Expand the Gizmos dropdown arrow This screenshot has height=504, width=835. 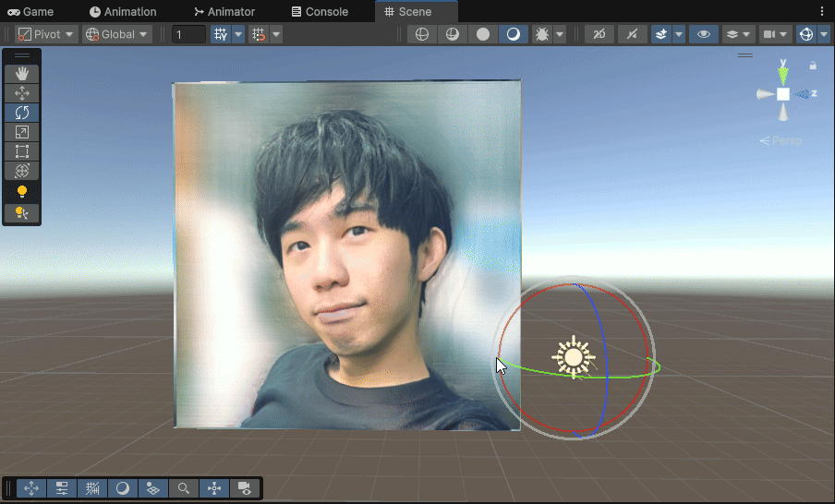pos(824,34)
